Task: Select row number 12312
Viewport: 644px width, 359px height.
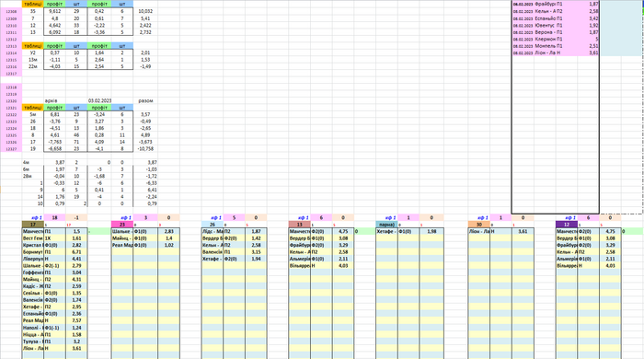Action: coord(11,39)
